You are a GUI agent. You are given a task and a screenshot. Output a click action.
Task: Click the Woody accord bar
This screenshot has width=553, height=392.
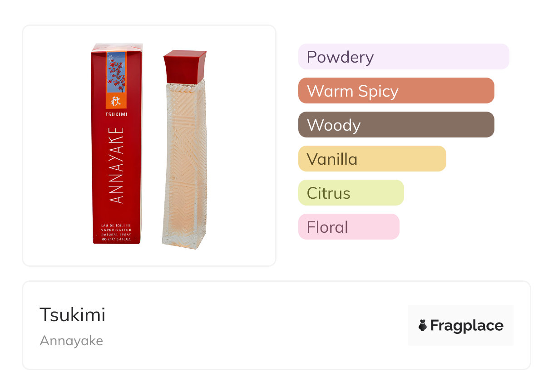396,125
